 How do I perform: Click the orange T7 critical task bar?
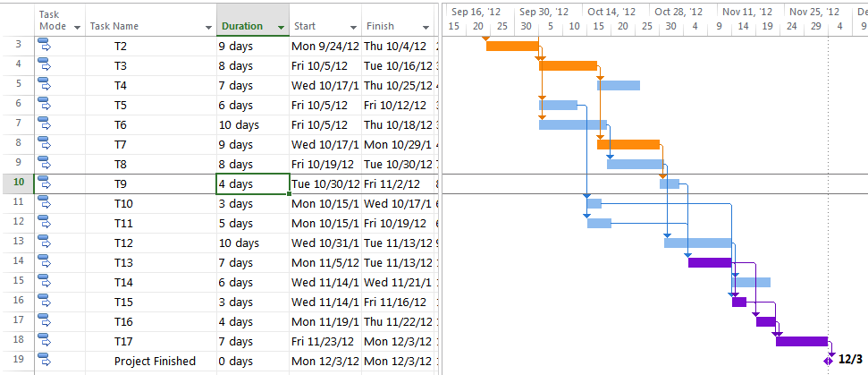(628, 144)
